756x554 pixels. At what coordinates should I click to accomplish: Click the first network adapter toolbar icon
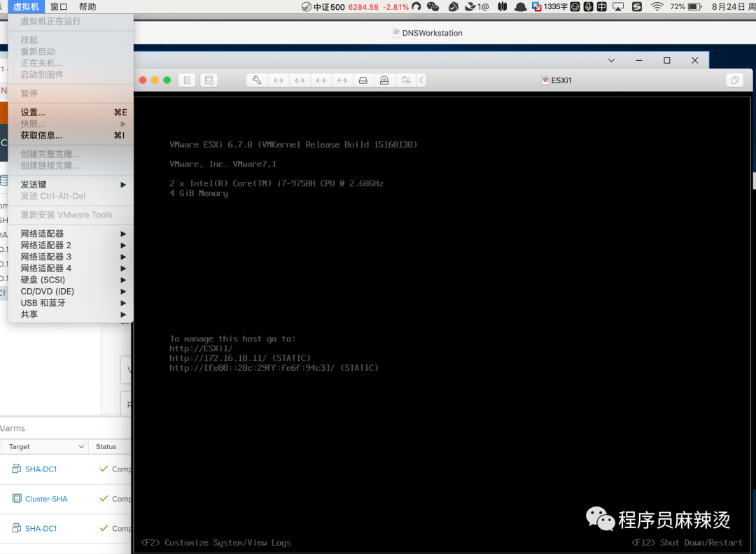pyautogui.click(x=278, y=80)
